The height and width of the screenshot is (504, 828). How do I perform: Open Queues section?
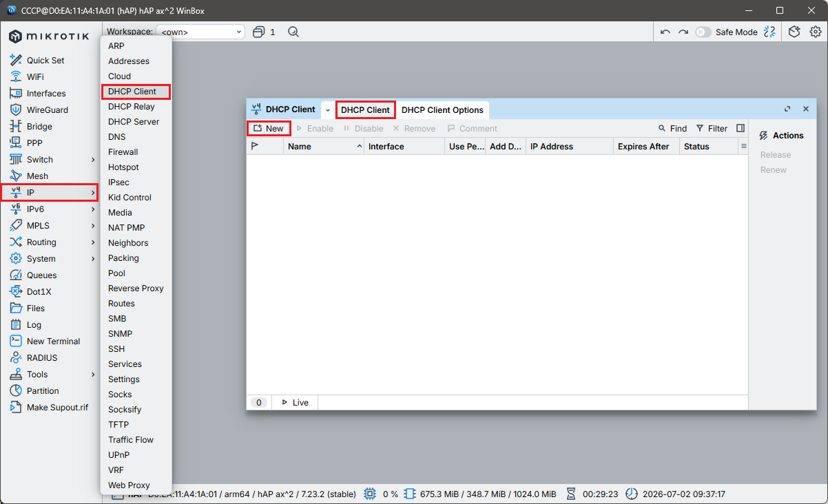click(x=41, y=275)
